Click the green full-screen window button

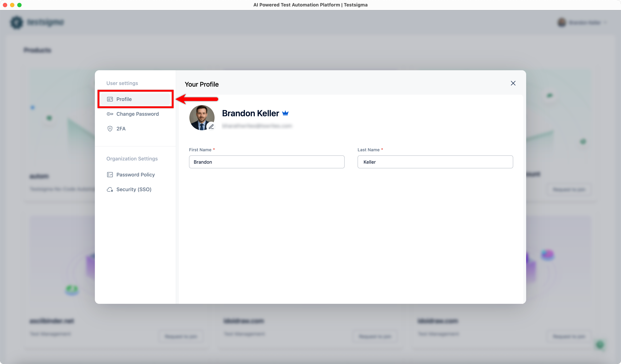(19, 5)
